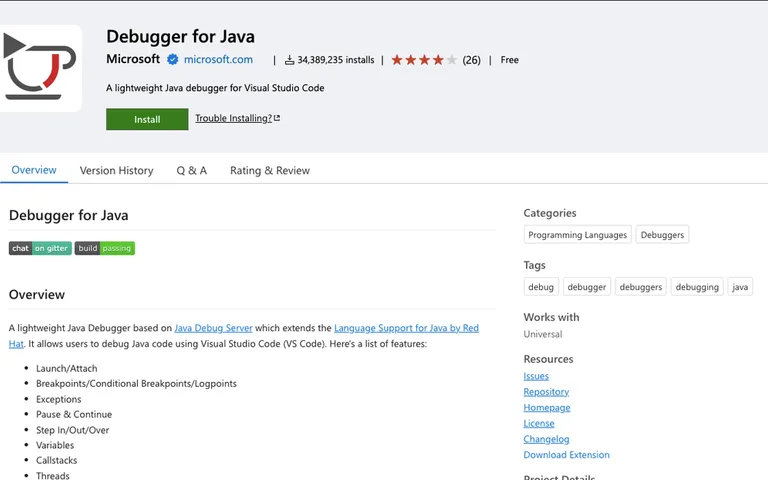The width and height of the screenshot is (768, 480).
Task: Click the Debugger for Java extension logo
Action: tap(40, 68)
